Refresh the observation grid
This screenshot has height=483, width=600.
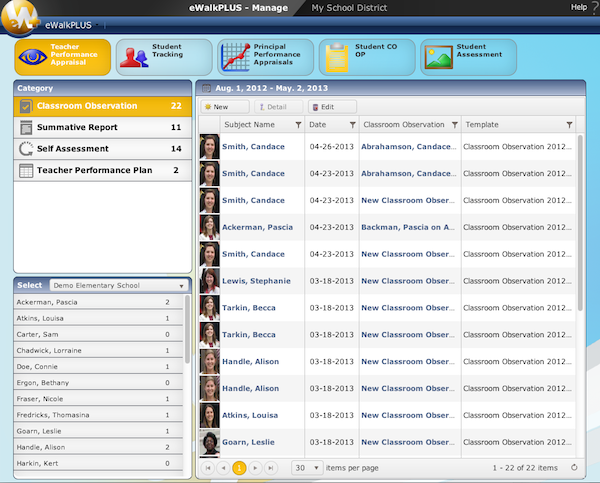click(574, 467)
